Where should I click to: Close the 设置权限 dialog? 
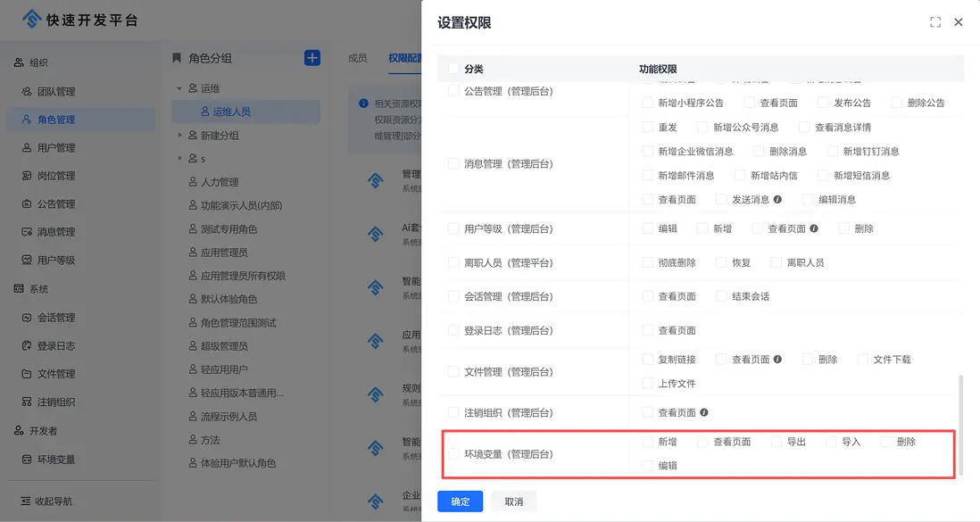(x=958, y=22)
